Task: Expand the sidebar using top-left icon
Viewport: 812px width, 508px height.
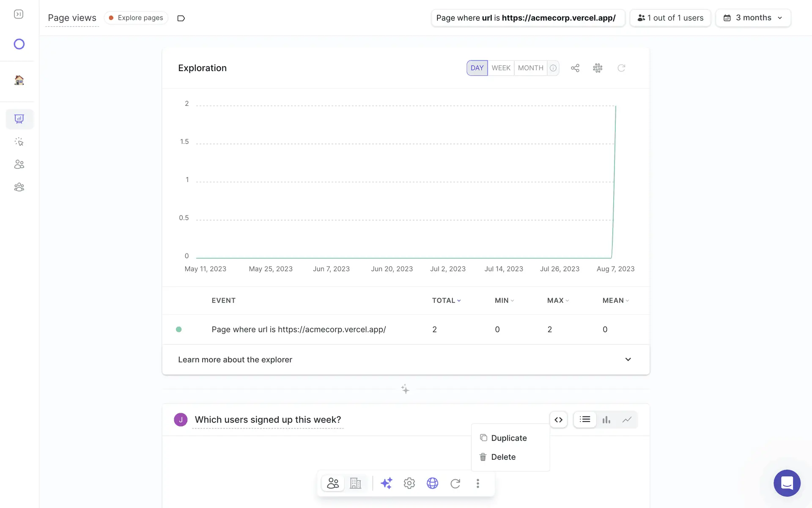Action: coord(19,14)
